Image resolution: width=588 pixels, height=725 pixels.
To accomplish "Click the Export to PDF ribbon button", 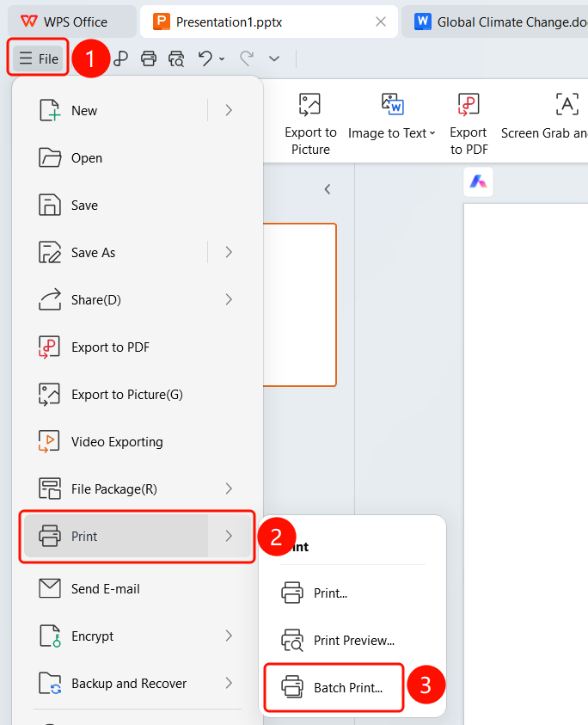I will point(469,123).
